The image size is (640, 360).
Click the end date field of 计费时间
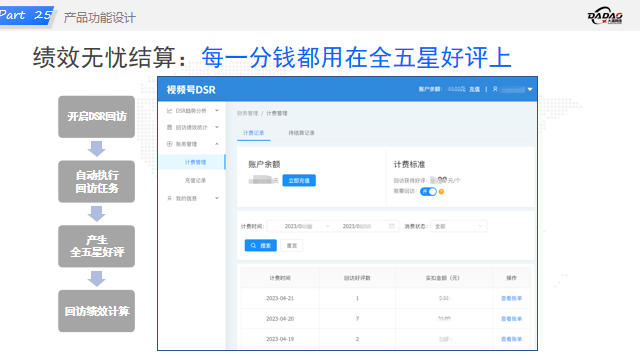point(357,226)
